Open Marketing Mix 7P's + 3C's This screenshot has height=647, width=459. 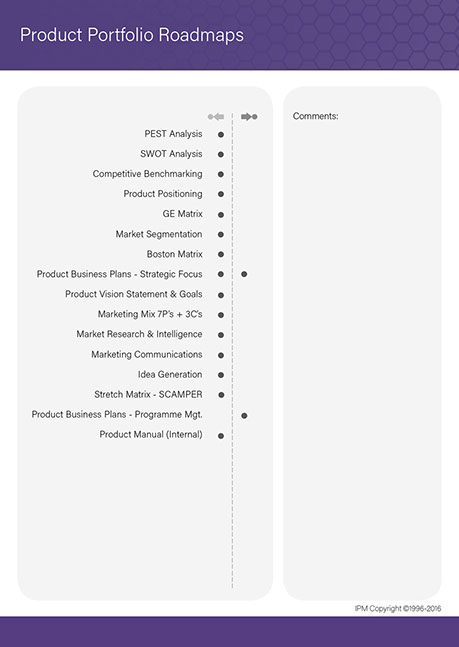150,314
